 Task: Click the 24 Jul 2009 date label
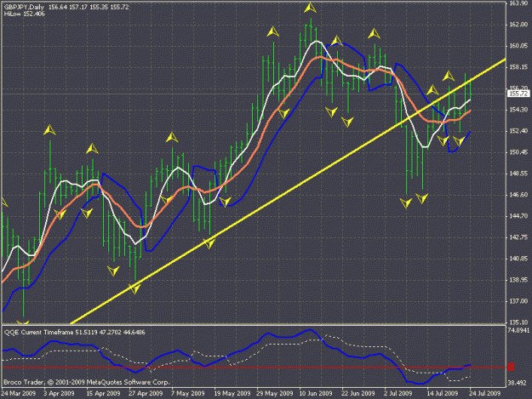tap(485, 394)
